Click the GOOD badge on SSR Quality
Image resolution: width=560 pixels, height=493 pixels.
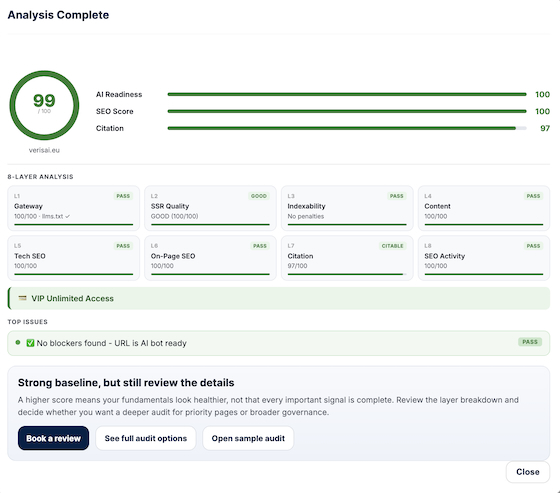tap(259, 196)
